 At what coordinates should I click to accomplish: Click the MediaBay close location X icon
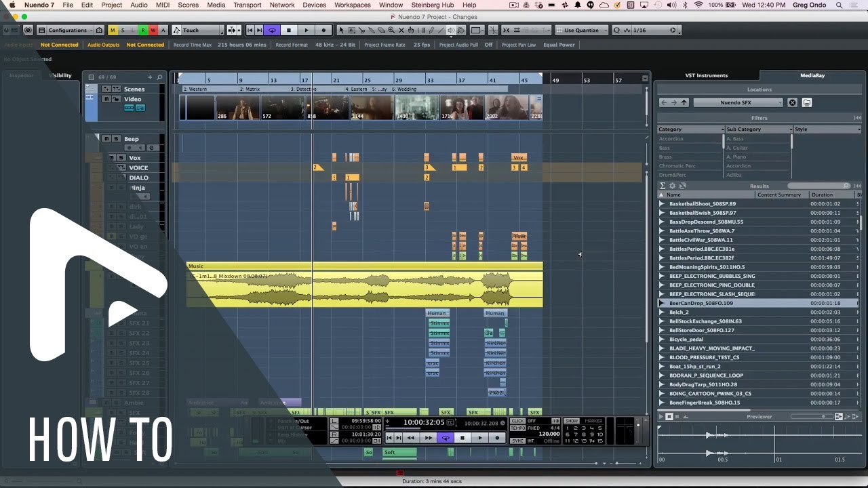tap(792, 102)
